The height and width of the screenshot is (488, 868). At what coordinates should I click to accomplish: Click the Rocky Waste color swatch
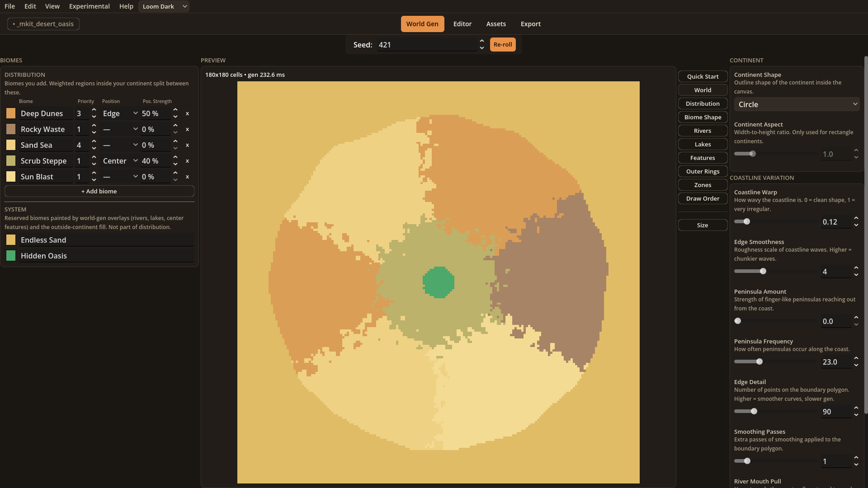[11, 129]
